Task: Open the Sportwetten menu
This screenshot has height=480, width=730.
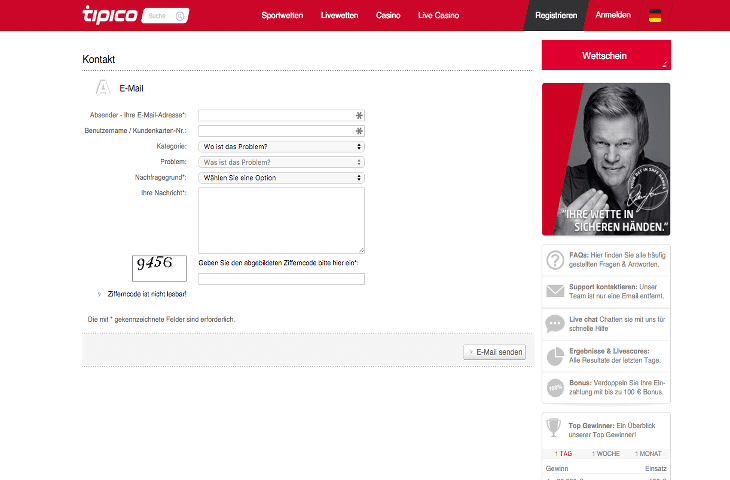Action: (x=282, y=15)
